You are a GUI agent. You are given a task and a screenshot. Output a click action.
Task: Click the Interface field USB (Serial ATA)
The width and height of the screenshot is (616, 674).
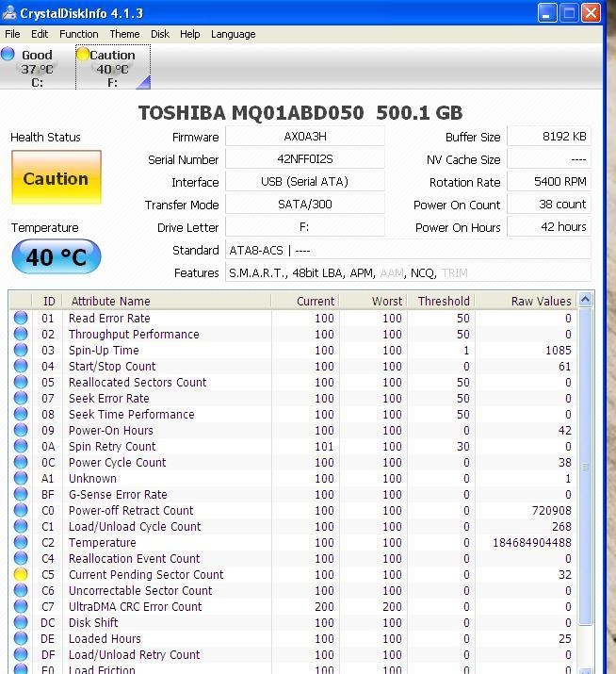(x=305, y=182)
